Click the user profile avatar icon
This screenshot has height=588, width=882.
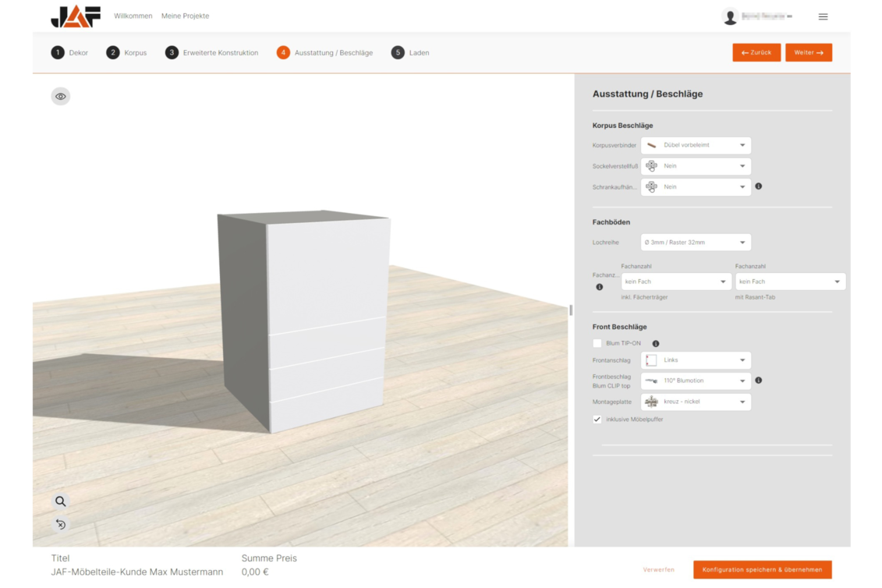[730, 16]
